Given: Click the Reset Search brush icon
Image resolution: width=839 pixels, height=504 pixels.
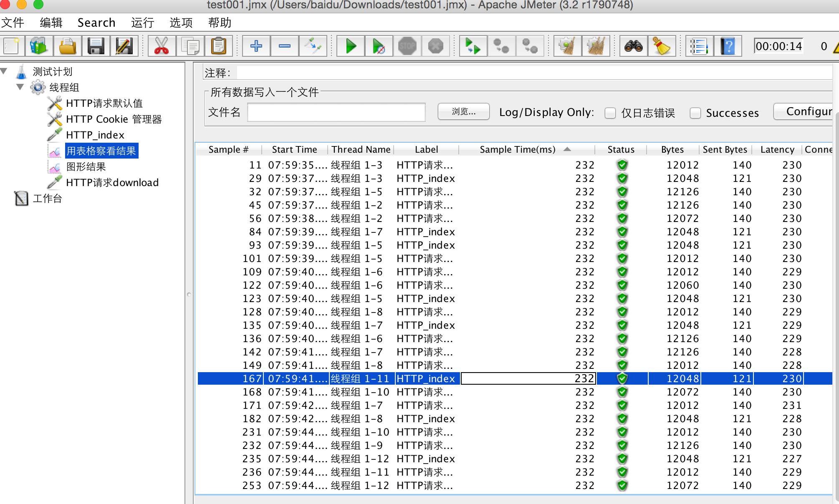Looking at the screenshot, I should [662, 46].
